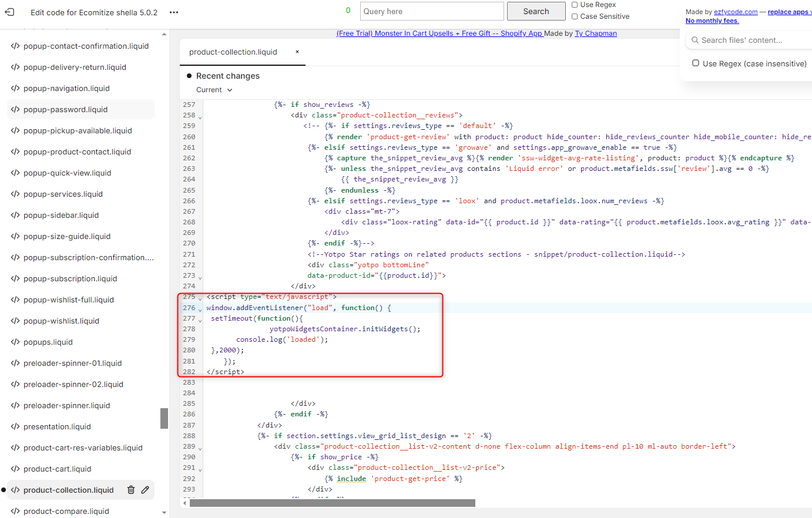The width and height of the screenshot is (812, 518).
Task: Click code icon beside popup-navigation.liquid
Action: coord(15,88)
